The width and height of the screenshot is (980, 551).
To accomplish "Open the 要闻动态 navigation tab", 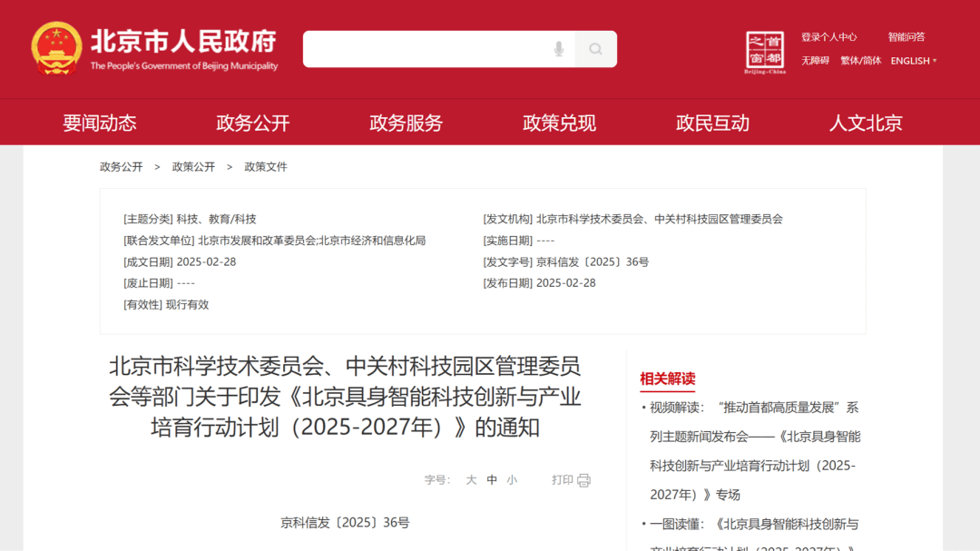I will [100, 123].
